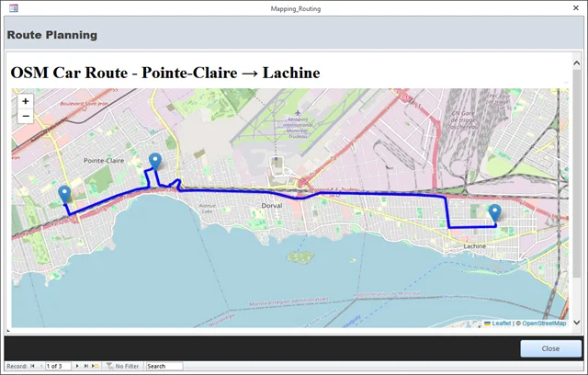Viewport: 588px width, 375px height.
Task: Click the Close button
Action: [549, 349]
